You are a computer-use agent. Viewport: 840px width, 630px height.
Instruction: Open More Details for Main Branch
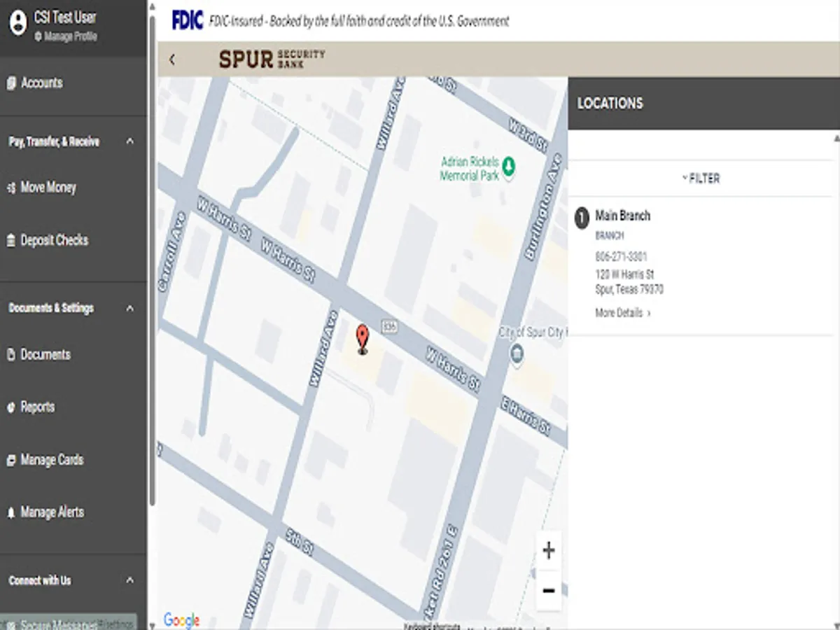[622, 313]
